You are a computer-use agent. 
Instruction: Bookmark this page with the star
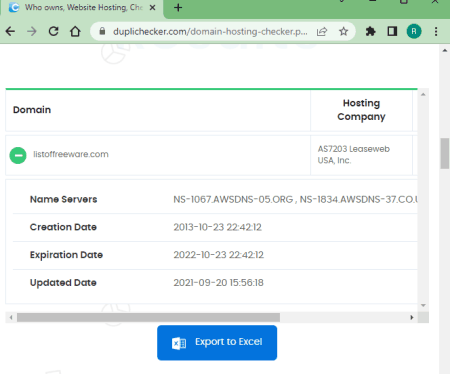coord(343,32)
